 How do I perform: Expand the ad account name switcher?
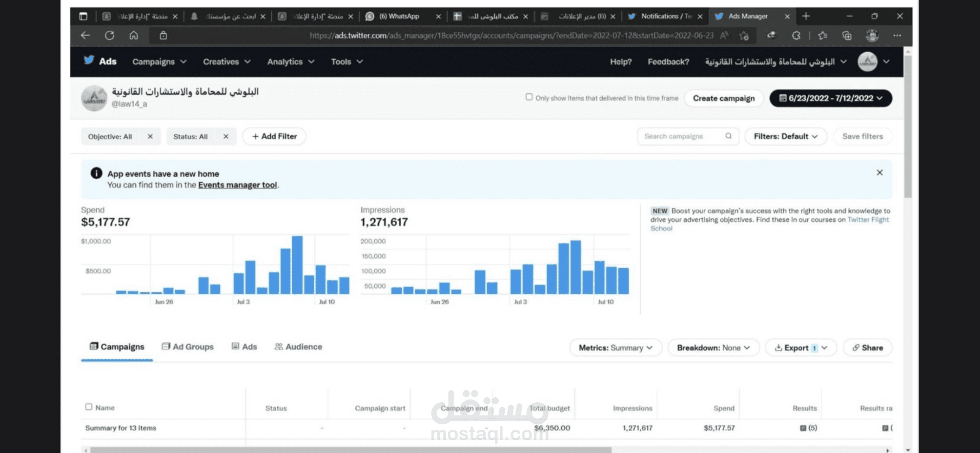(776, 62)
